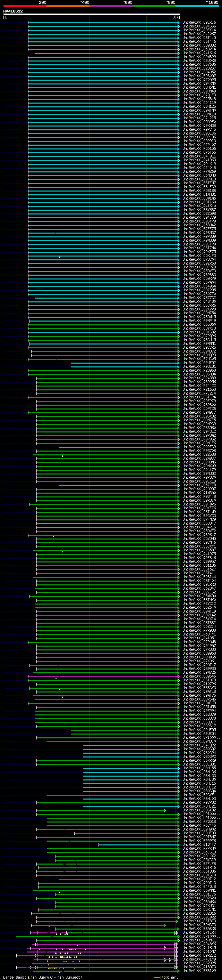Screen dimensions: 222x980
Task: Select hit label UniRef100_Q9LKX2
Action: pyautogui.click(x=199, y=856)
